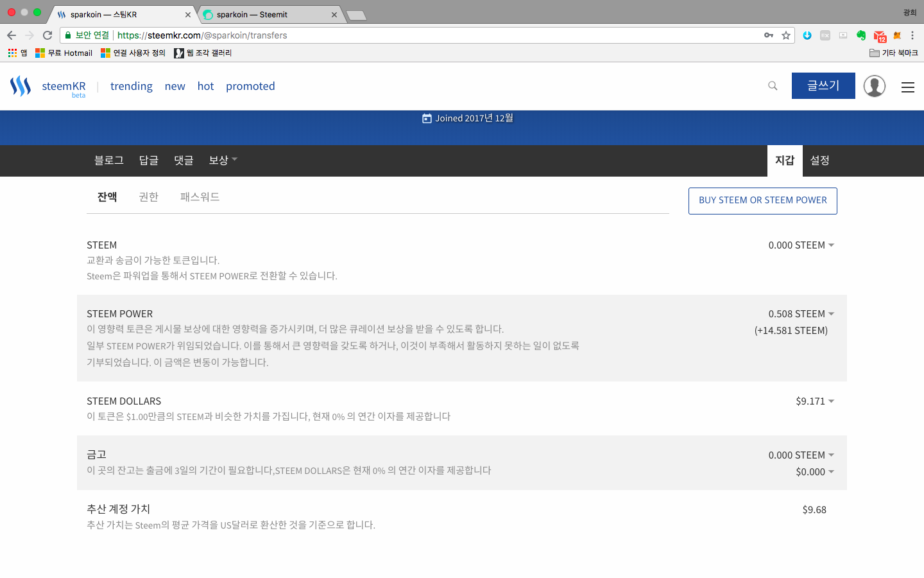
Task: Open 웹 조각 갤러리 bookmark
Action: pyautogui.click(x=203, y=53)
